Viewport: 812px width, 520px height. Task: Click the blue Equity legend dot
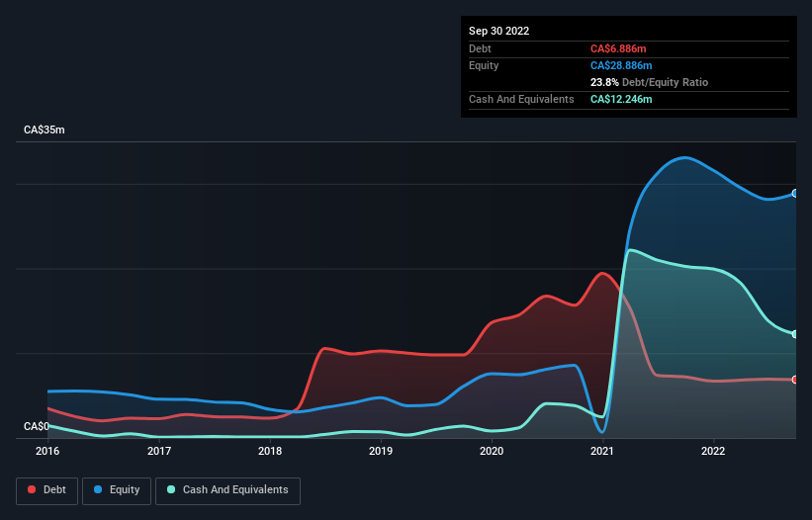(x=98, y=489)
